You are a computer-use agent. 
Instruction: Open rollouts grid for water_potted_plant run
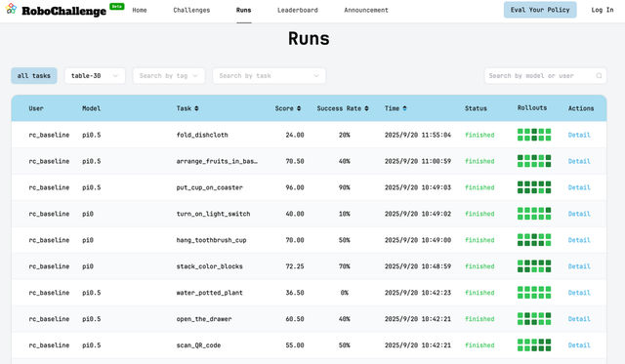tap(534, 293)
